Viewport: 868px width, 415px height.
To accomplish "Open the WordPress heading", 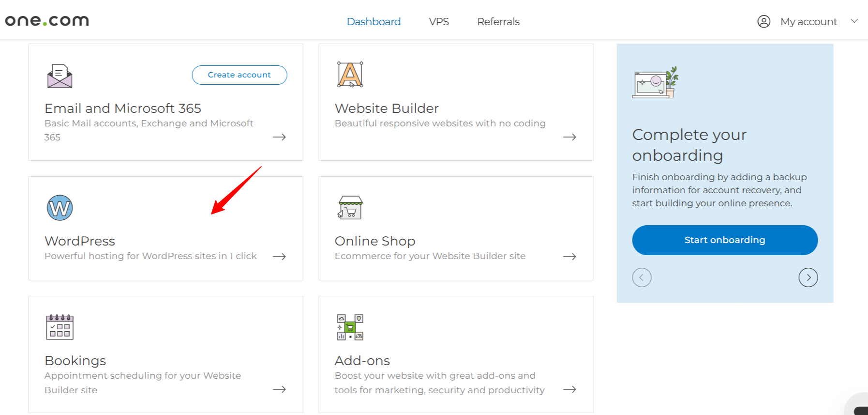I will tap(80, 241).
